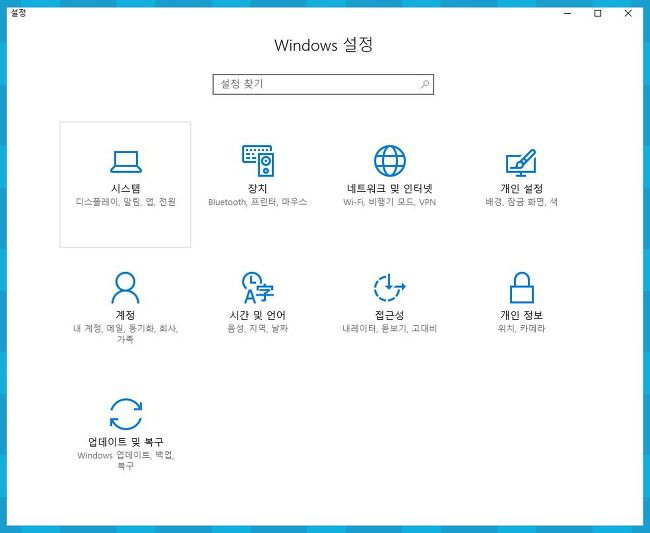Click the 개인 설정 label

point(521,189)
